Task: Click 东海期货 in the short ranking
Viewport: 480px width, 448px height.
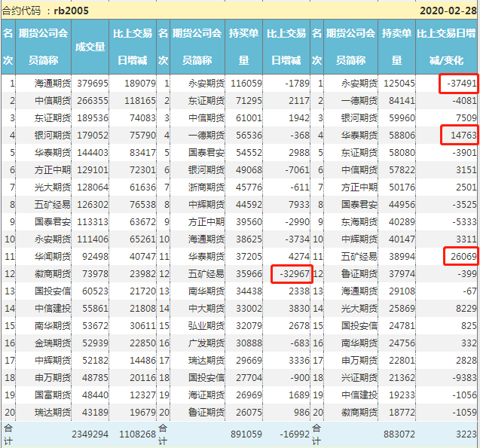Action: coord(359,221)
